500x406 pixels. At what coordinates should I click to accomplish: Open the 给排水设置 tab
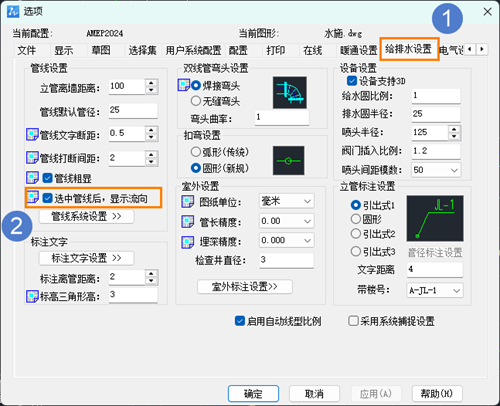408,49
